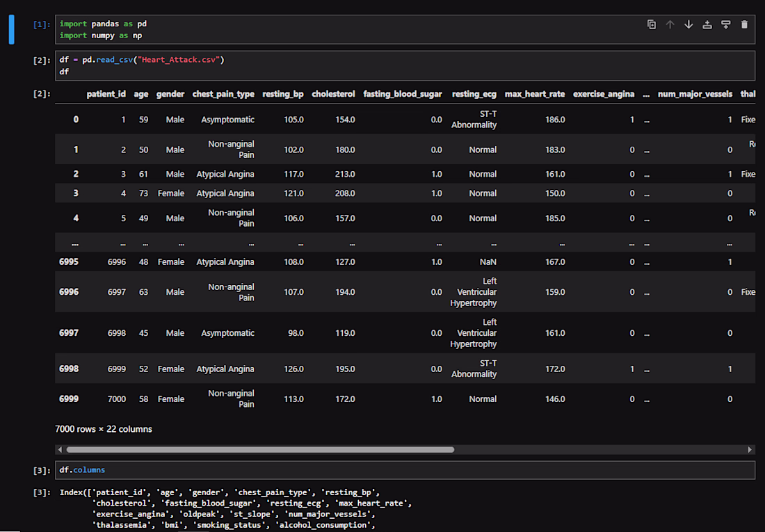Click row index 6999 in the dataframe
Image resolution: width=765 pixels, height=532 pixels.
[x=69, y=398]
